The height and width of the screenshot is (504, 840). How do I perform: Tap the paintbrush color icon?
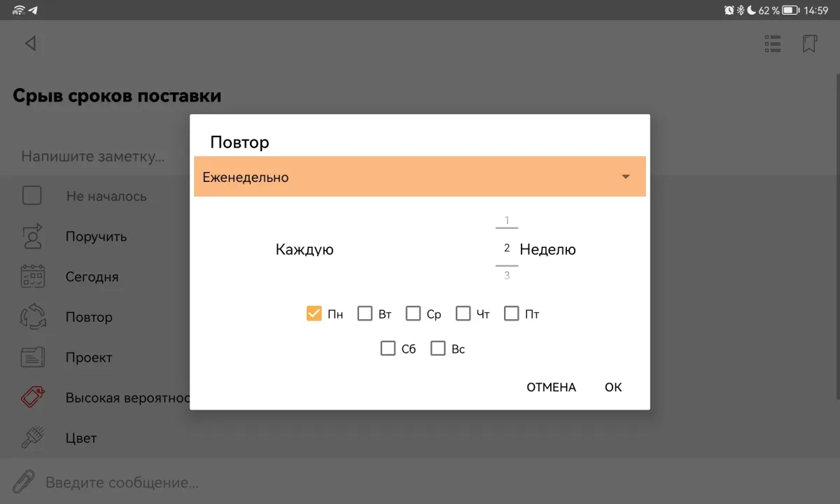(x=32, y=437)
